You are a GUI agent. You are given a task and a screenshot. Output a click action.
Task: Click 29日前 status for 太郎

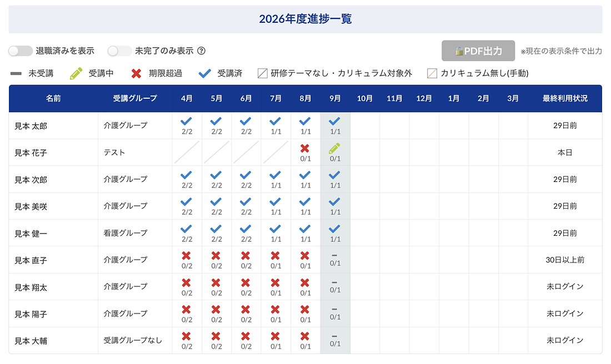[565, 125]
